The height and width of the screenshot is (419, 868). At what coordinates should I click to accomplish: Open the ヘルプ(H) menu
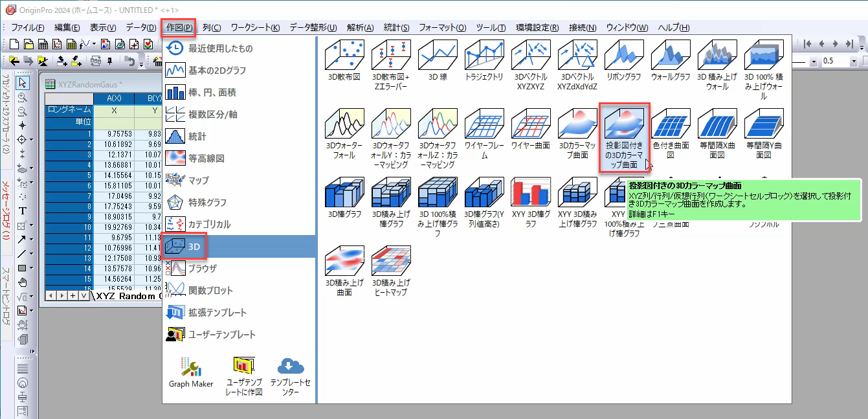click(x=673, y=27)
